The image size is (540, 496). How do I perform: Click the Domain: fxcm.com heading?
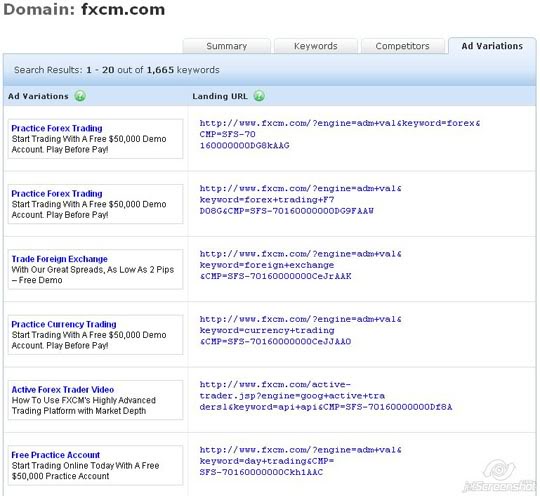click(84, 9)
